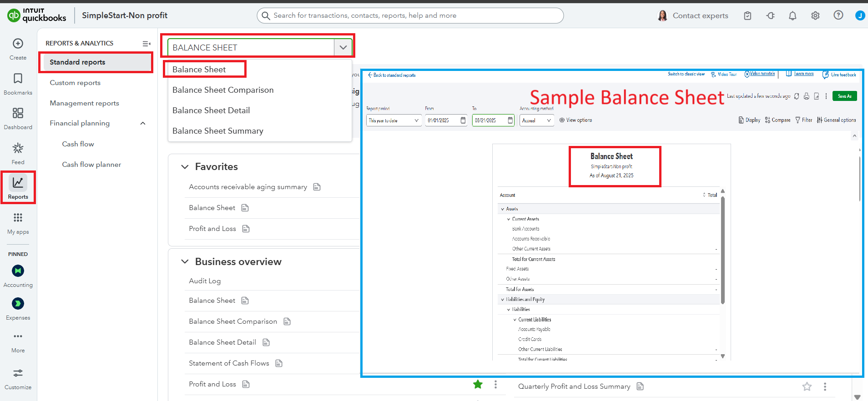
Task: Open pinned Accounting icon
Action: [x=18, y=271]
